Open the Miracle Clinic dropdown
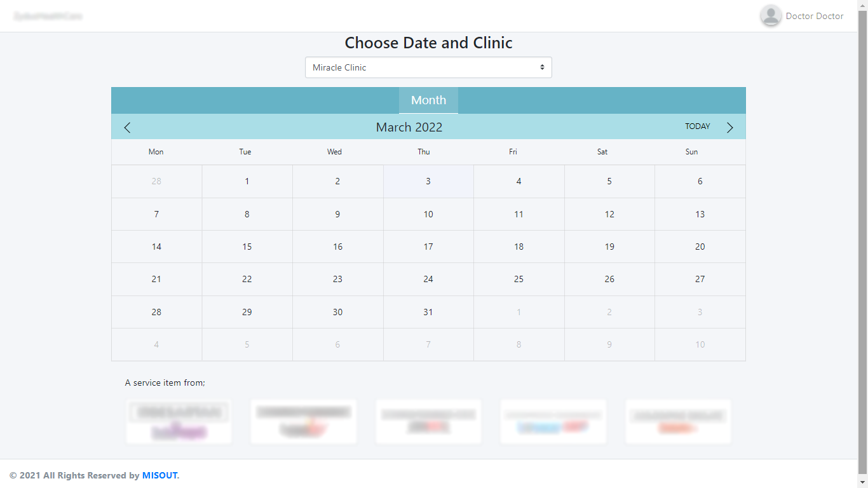The width and height of the screenshot is (868, 488). (x=428, y=67)
